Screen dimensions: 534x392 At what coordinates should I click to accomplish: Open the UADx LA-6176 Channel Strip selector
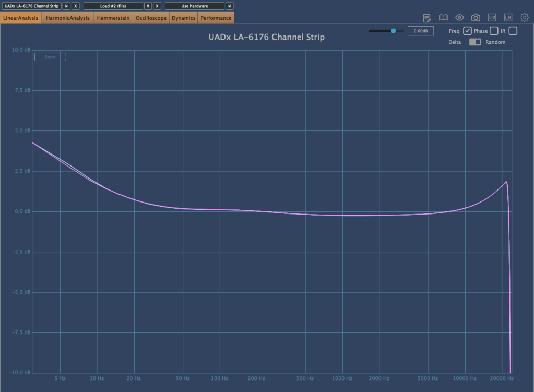pos(31,6)
